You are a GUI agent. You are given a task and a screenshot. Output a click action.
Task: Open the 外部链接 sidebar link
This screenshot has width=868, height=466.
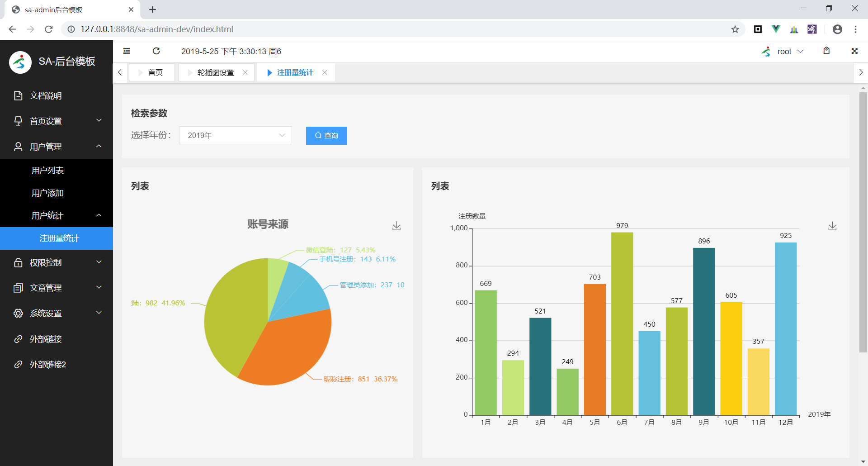(x=57, y=339)
